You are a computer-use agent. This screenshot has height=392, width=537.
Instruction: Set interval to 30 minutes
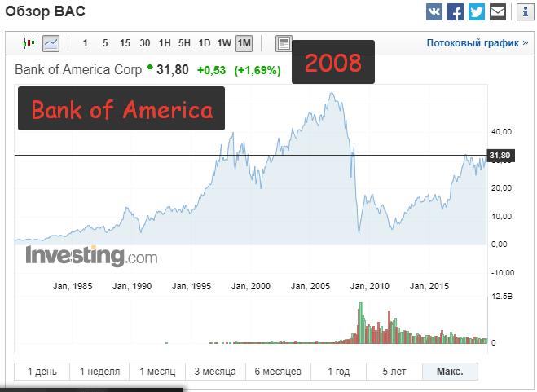[144, 42]
